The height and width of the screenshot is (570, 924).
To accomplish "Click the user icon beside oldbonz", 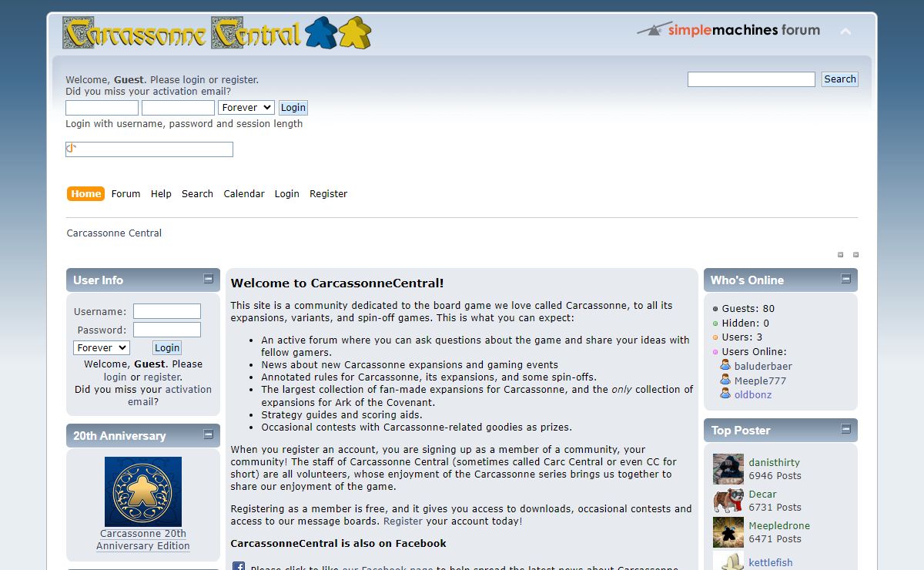I will tap(725, 394).
